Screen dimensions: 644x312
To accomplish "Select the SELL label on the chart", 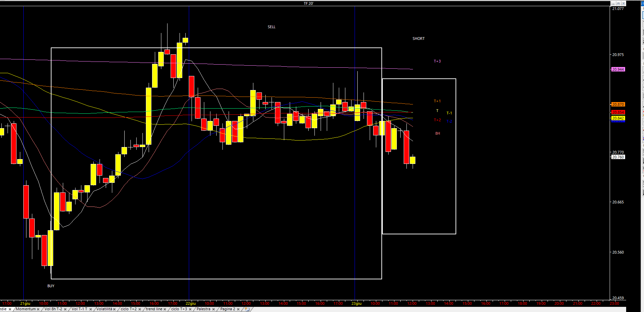I will coord(272,27).
